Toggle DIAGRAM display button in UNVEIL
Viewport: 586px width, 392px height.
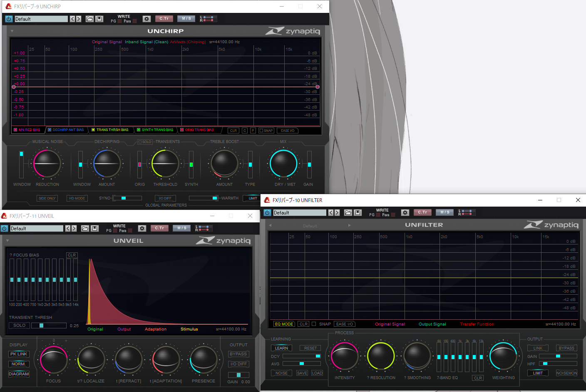click(x=19, y=374)
